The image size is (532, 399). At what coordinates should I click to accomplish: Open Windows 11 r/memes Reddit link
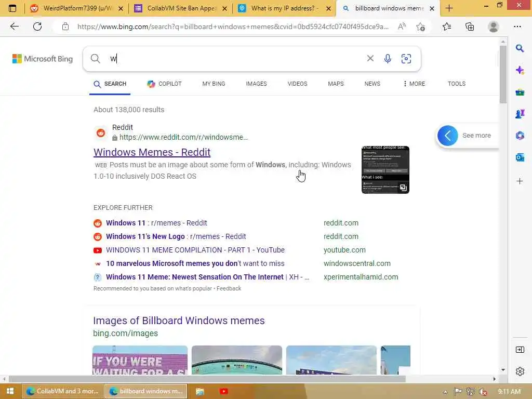(x=156, y=223)
